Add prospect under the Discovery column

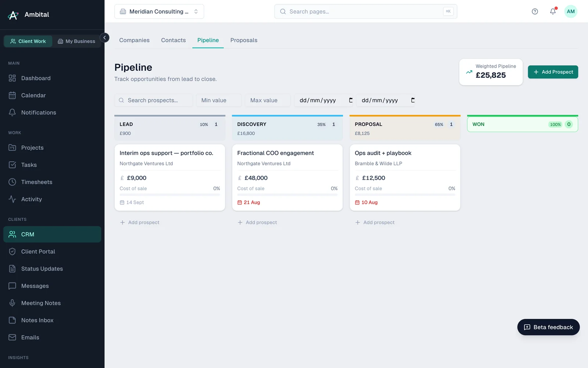(257, 223)
